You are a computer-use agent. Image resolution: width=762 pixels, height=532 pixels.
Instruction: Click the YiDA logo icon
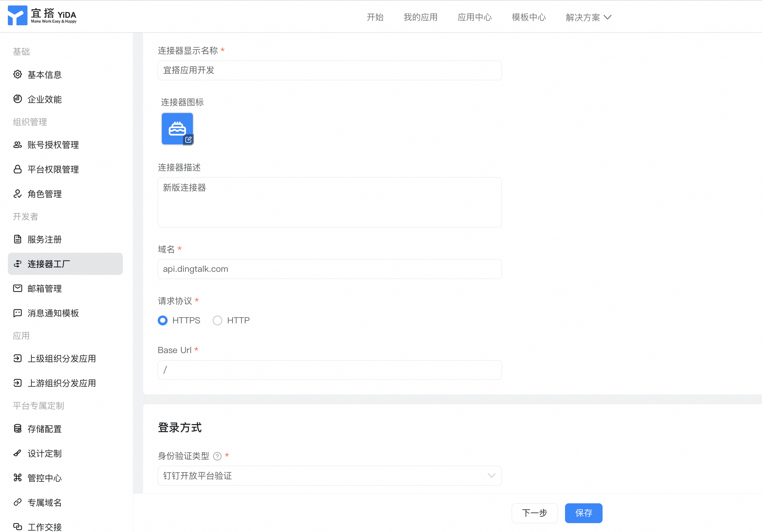coord(17,15)
